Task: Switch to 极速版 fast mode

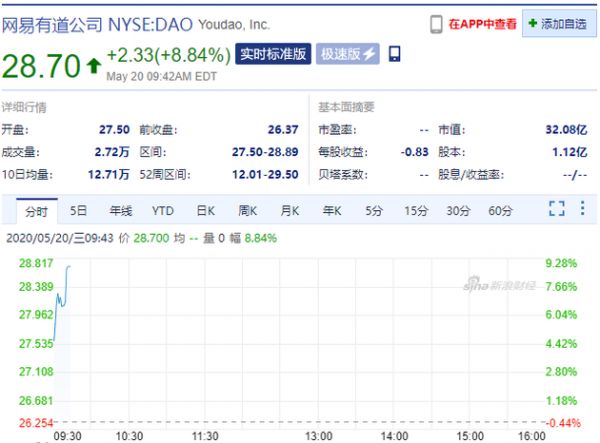Action: (x=349, y=54)
